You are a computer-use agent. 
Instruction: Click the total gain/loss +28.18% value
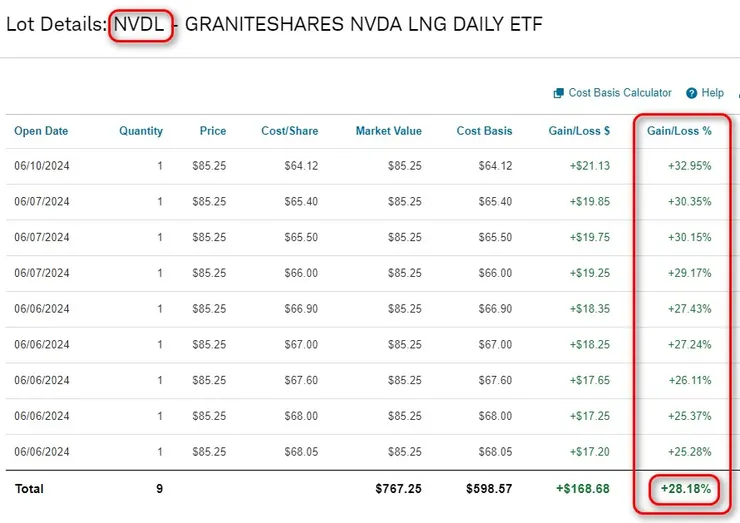coord(683,489)
